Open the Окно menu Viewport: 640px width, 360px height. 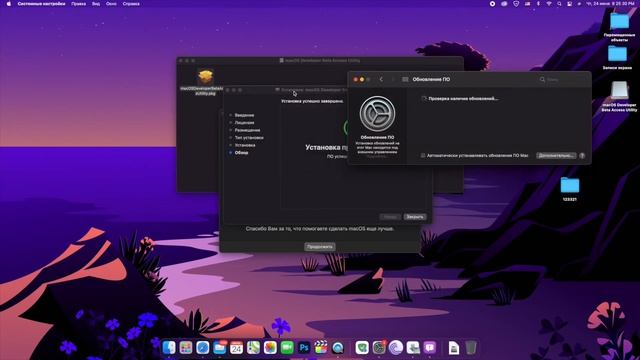pyautogui.click(x=111, y=4)
